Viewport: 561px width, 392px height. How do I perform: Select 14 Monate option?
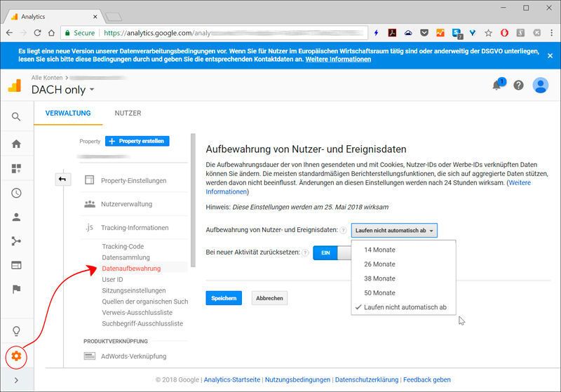pyautogui.click(x=404, y=250)
